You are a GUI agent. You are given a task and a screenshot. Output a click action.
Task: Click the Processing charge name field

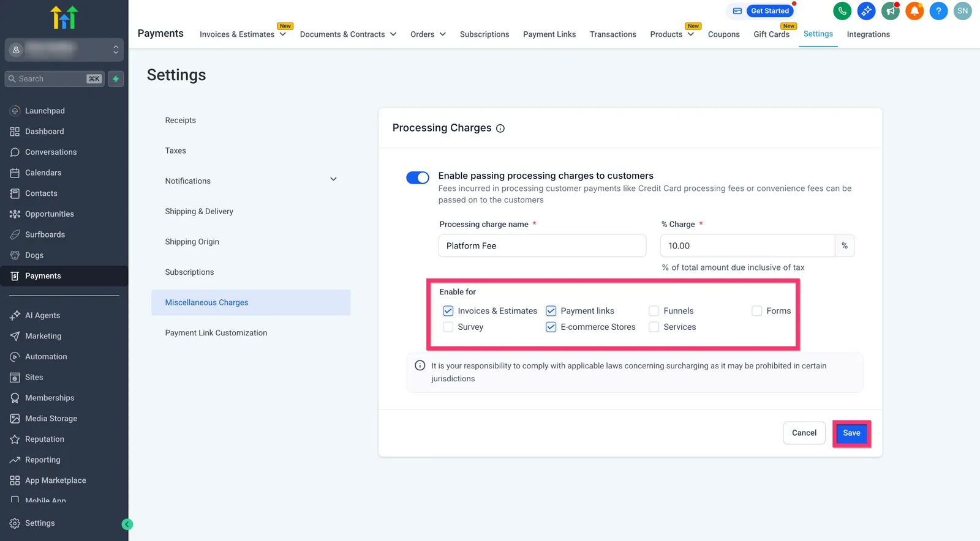pos(542,246)
